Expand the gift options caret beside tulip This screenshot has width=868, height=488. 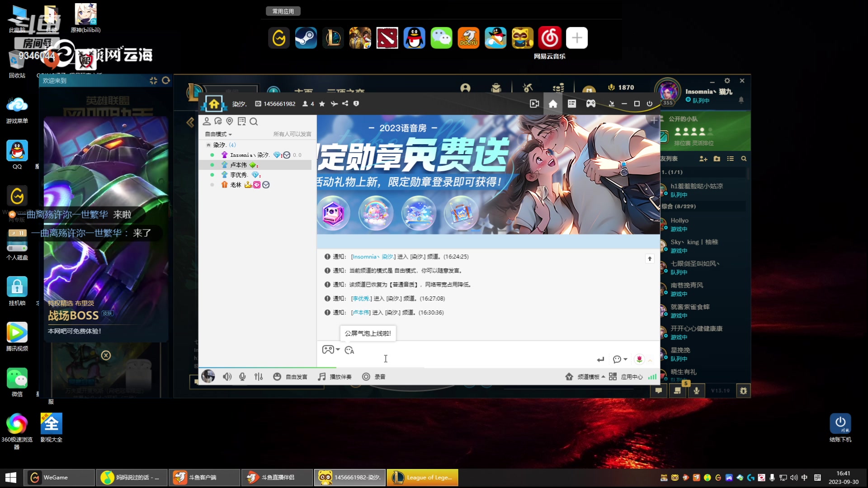coord(650,360)
